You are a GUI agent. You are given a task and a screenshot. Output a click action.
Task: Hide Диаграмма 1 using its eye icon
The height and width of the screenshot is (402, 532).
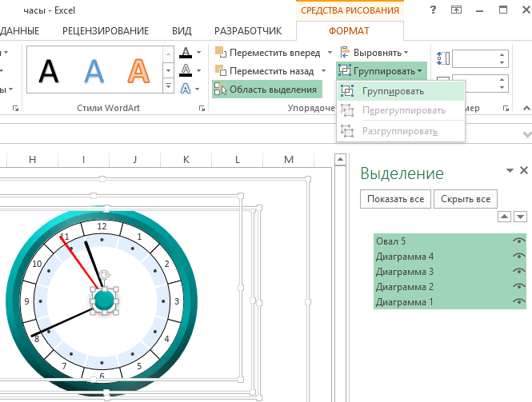click(x=519, y=301)
